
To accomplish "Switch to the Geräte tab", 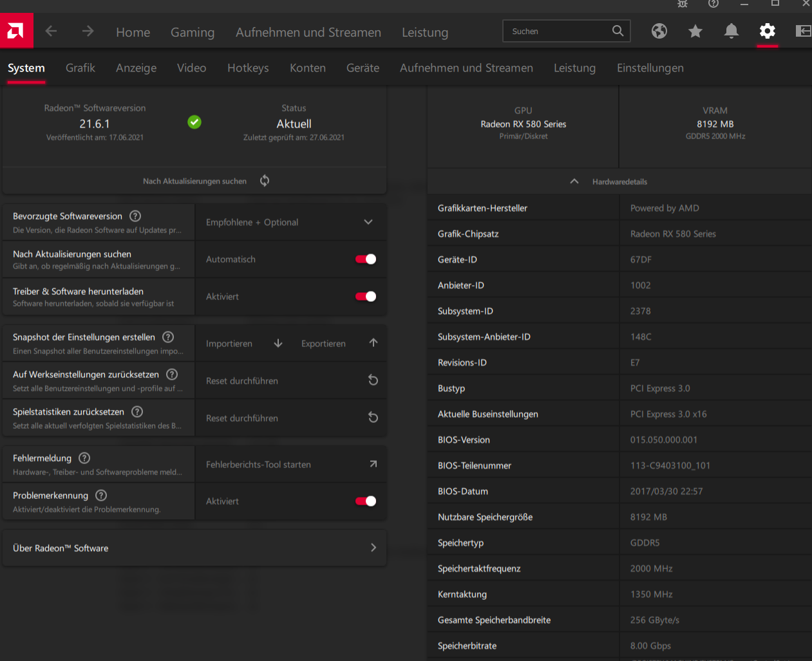I will (363, 68).
